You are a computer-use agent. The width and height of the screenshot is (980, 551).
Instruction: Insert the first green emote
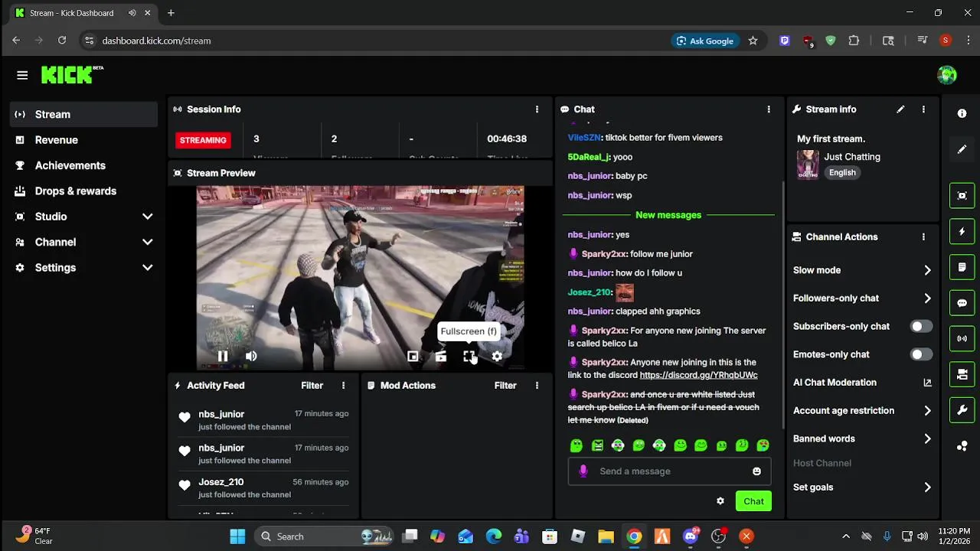(577, 445)
